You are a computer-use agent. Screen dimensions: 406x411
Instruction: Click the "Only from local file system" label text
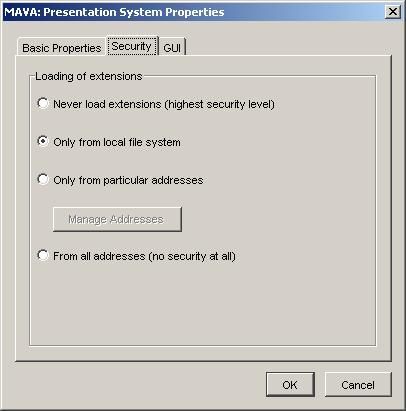pyautogui.click(x=117, y=142)
